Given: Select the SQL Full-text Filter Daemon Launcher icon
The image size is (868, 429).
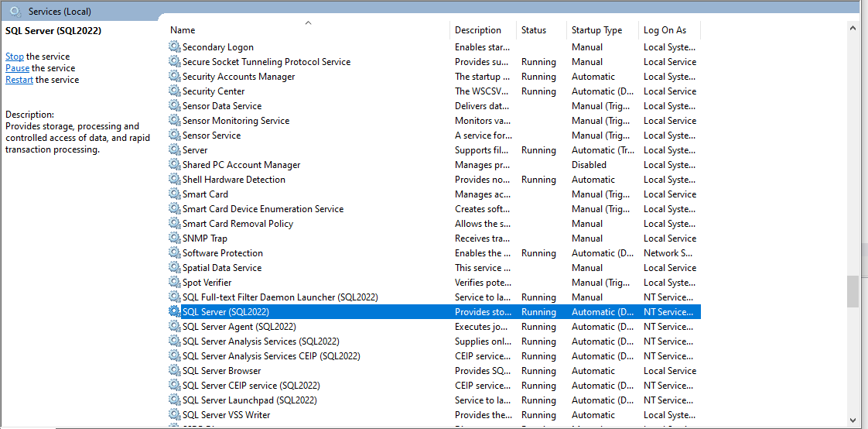Looking at the screenshot, I should click(x=174, y=297).
